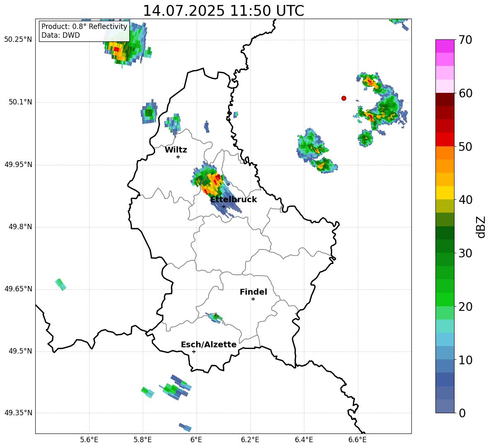Click the dBZ colorbar axis label
Image resolution: width=491 pixels, height=448 pixels.
480,227
